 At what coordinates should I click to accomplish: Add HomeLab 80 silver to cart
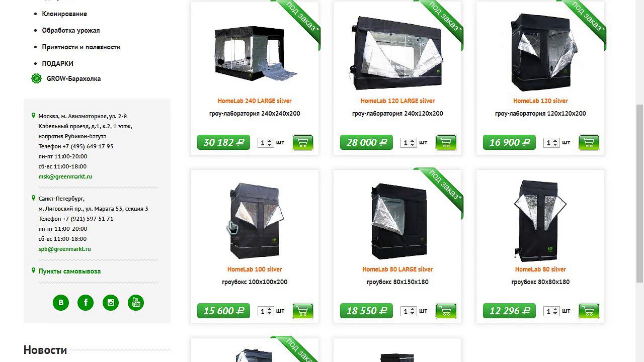589,311
